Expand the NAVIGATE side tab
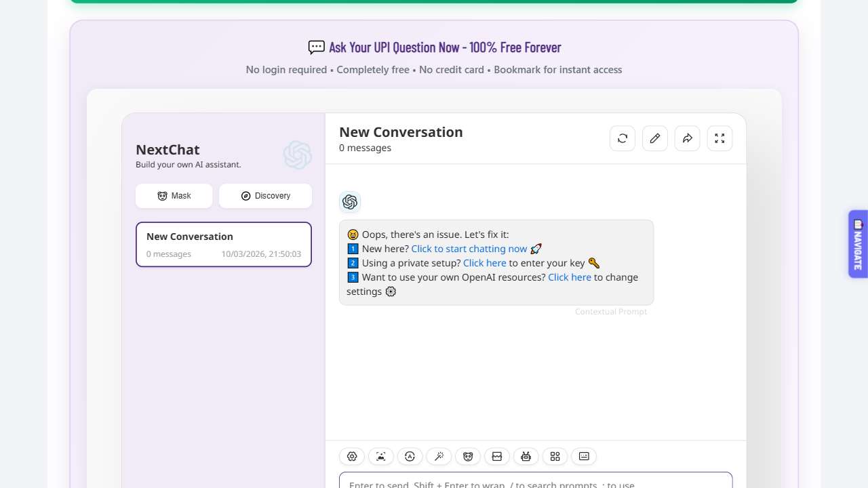The height and width of the screenshot is (488, 868). [858, 243]
